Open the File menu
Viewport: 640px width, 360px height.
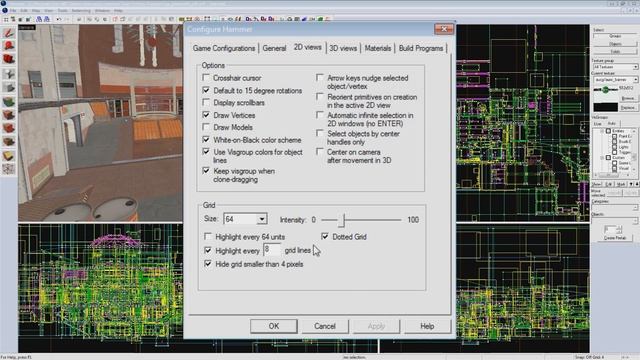13,10
